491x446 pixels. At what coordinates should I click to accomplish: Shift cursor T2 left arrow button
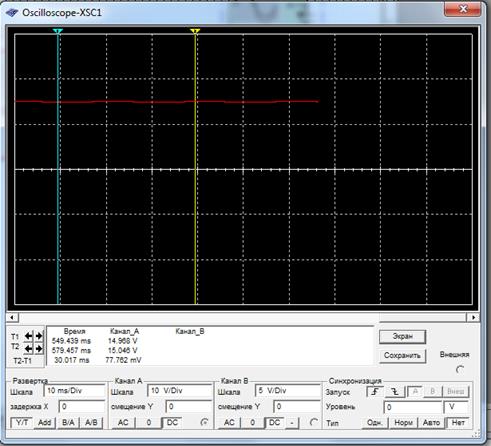(29, 348)
